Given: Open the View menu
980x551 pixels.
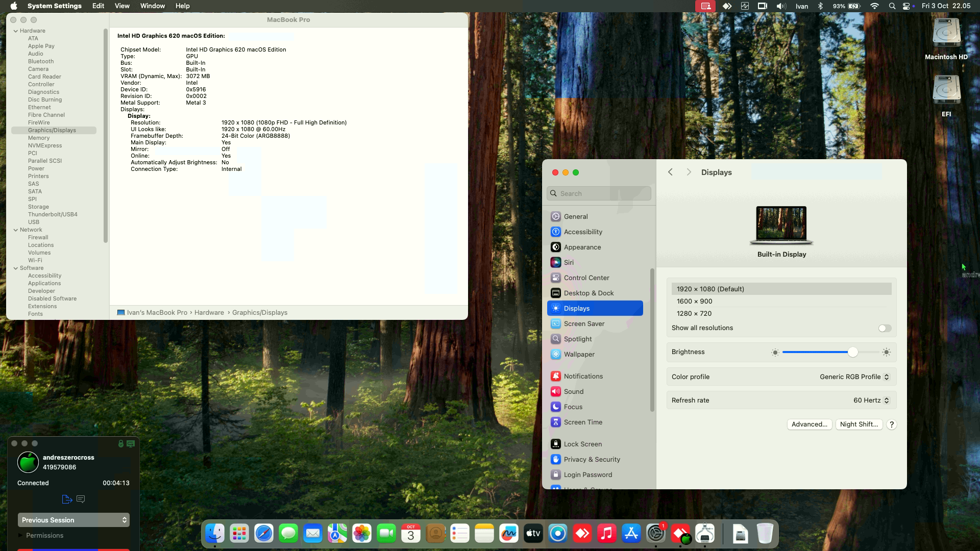Looking at the screenshot, I should [122, 6].
